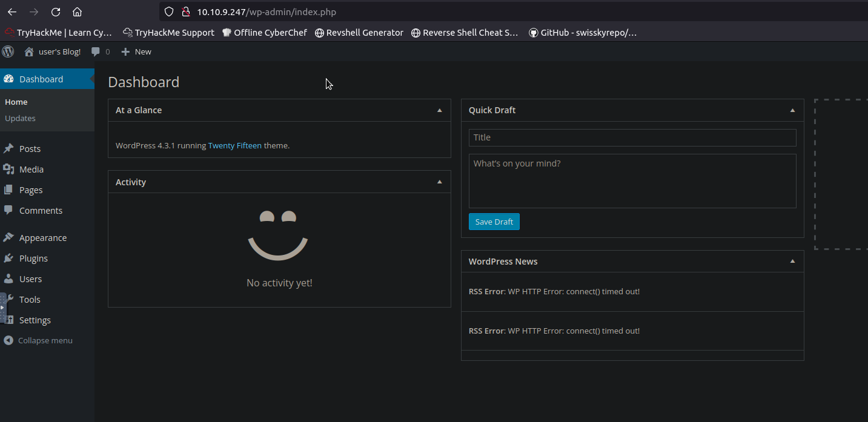Click the Quick Draft Title field

point(632,137)
